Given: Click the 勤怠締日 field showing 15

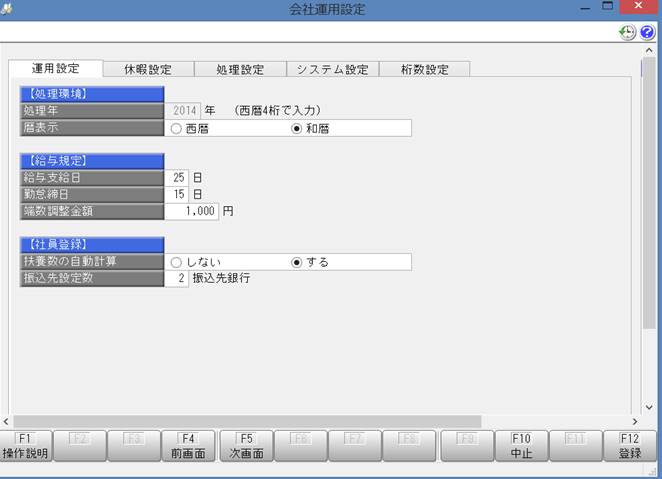Looking at the screenshot, I should [x=176, y=195].
